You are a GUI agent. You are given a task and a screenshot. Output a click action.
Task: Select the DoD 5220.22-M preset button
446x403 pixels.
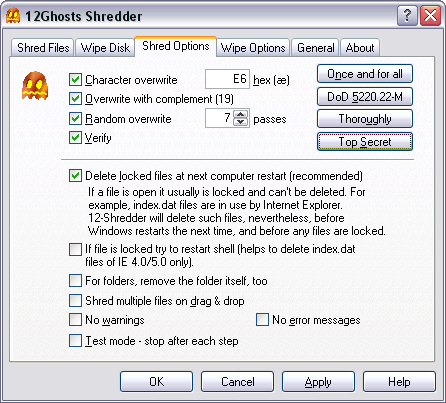pyautogui.click(x=365, y=97)
